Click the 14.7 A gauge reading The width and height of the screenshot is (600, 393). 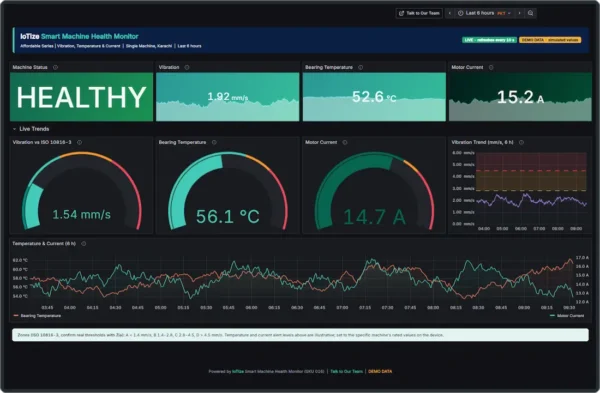pos(374,217)
